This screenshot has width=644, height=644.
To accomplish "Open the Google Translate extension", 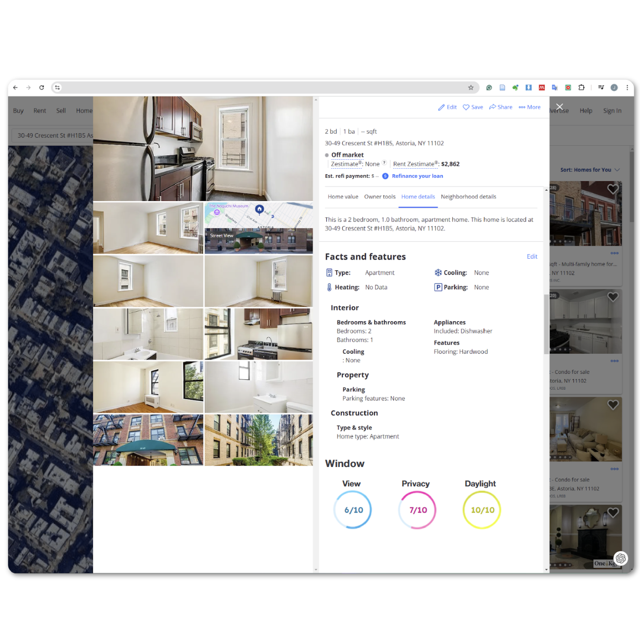I will (555, 87).
